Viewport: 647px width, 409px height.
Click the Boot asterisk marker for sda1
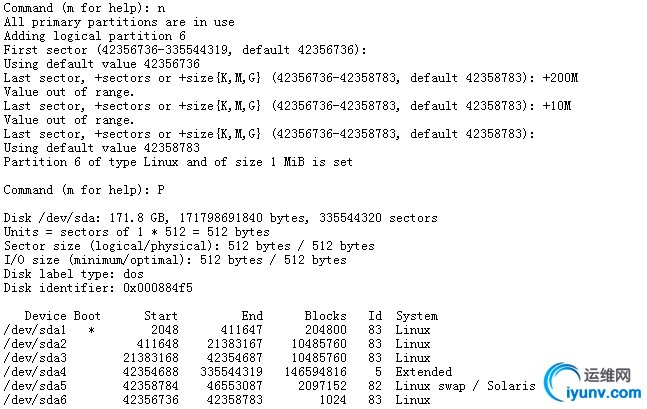[92, 331]
